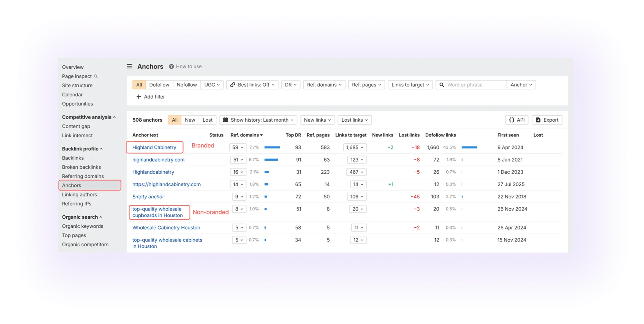Select the Lost anchors filter
The height and width of the screenshot is (324, 644).
(207, 120)
